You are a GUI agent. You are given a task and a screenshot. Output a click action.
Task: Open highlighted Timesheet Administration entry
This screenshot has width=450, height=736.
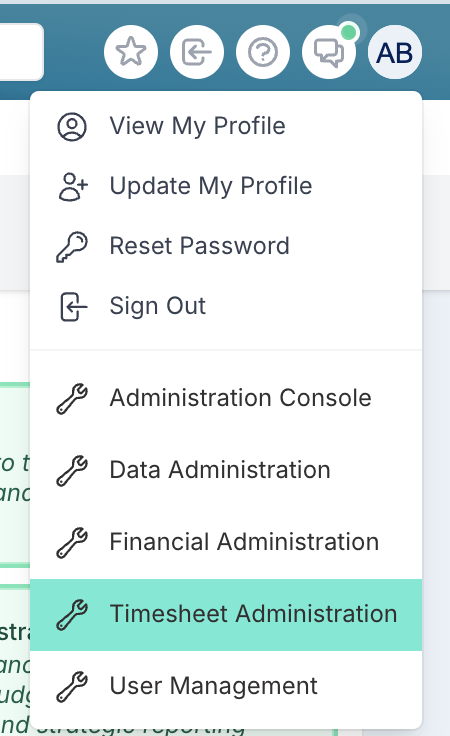pyautogui.click(x=226, y=614)
